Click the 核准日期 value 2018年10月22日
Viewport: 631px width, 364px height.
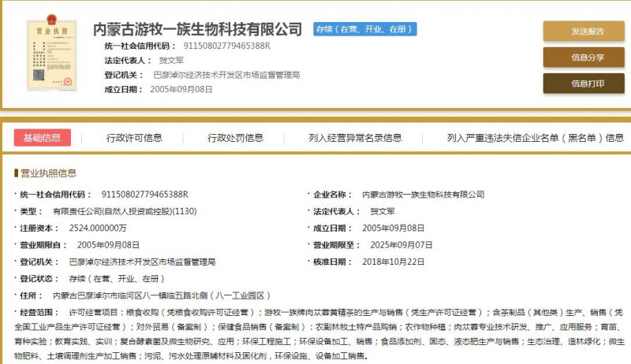coord(393,262)
